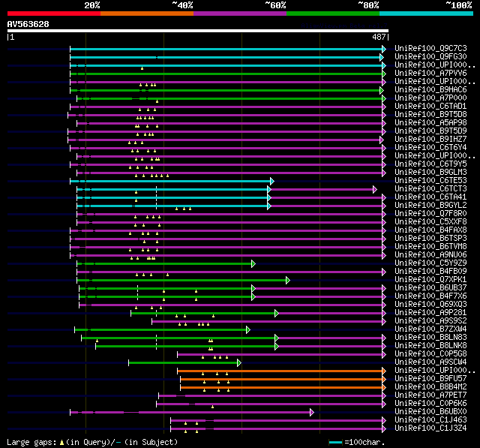Click the 487 end position label

[x=379, y=37]
